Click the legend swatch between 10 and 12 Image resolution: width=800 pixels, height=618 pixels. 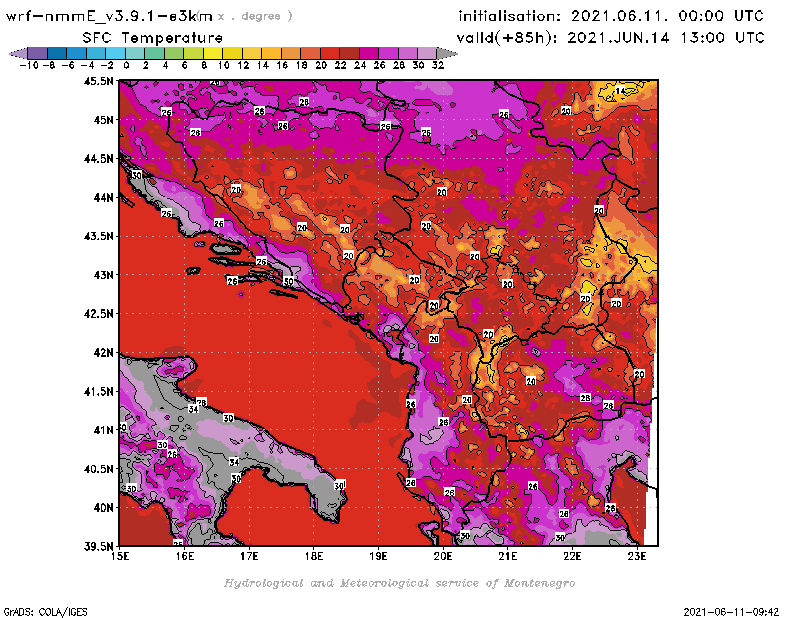233,54
